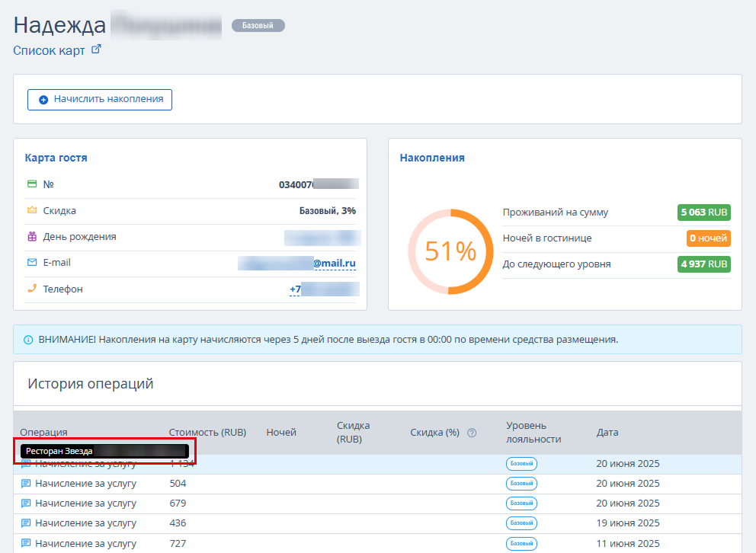Image resolution: width=756 pixels, height=553 pixels.
Task: Open external link icon beside Список карт
Action: pos(97,50)
